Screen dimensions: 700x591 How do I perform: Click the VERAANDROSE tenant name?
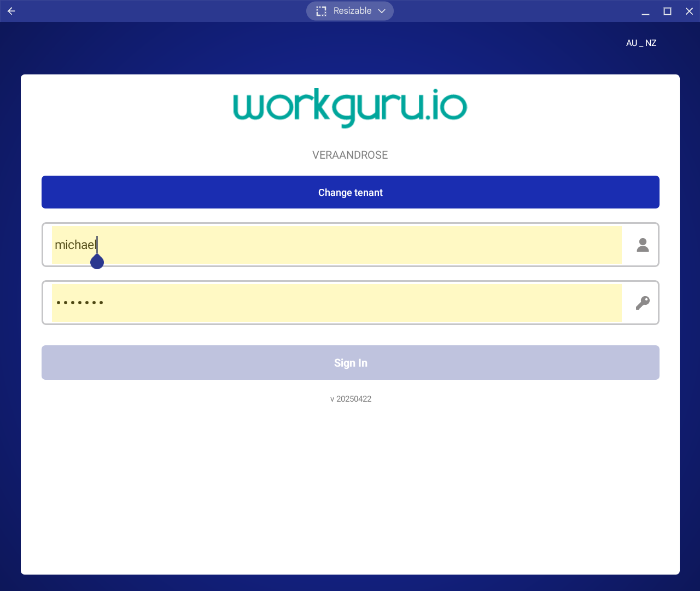(350, 155)
